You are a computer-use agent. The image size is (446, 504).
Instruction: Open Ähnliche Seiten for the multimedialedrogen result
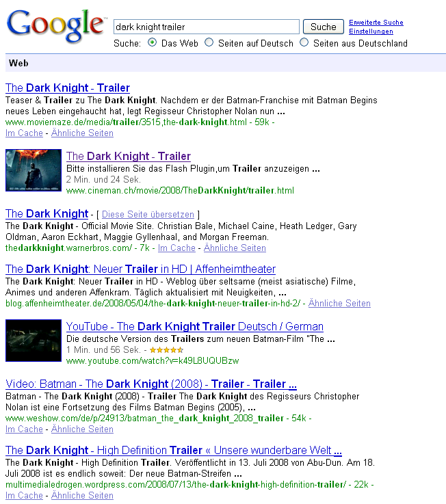tap(82, 496)
